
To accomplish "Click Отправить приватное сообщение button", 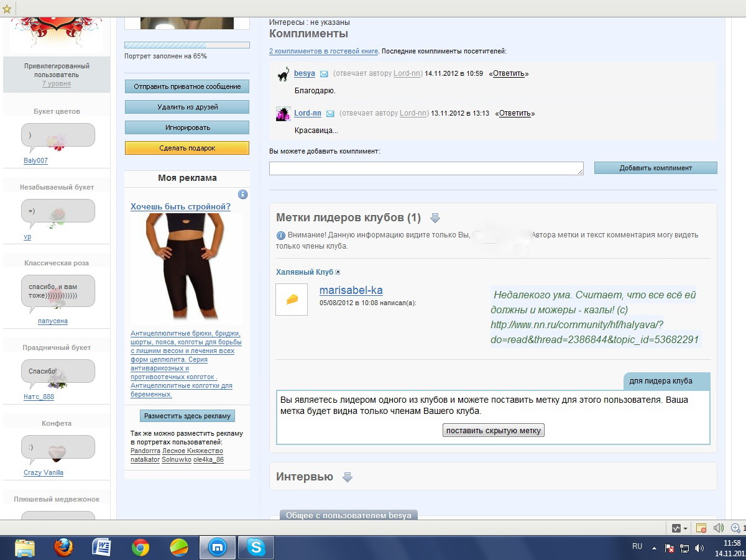I will pos(187,86).
